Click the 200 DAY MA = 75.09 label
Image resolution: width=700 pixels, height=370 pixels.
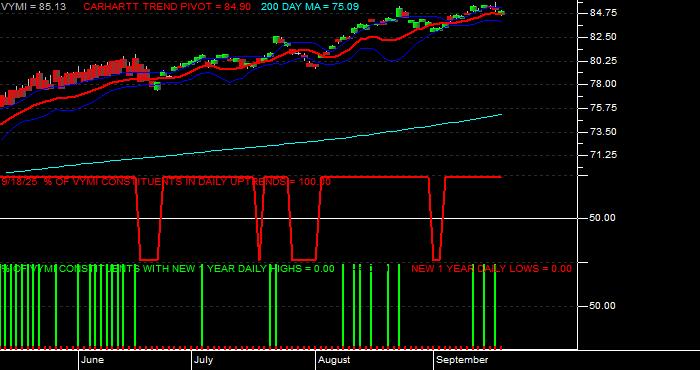[310, 7]
